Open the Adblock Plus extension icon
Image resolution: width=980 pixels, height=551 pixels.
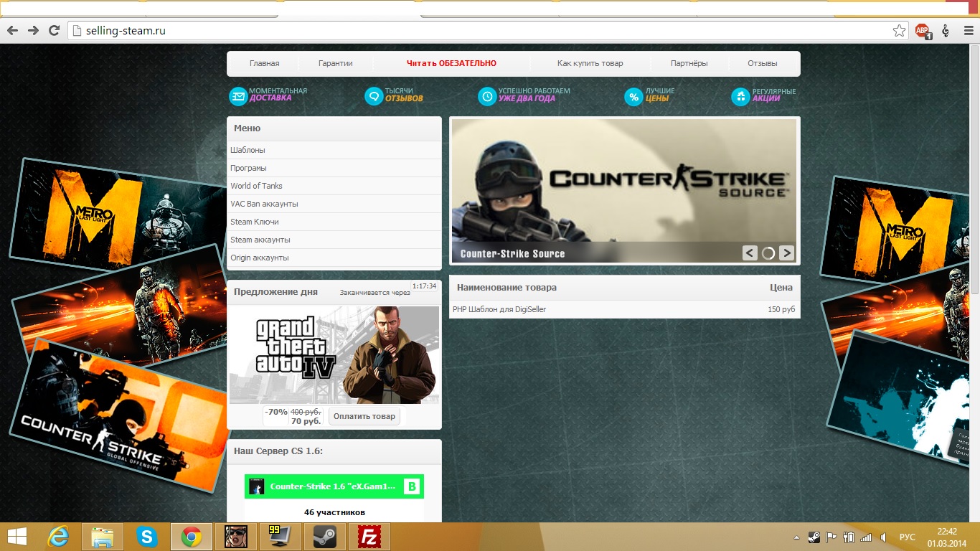(923, 31)
